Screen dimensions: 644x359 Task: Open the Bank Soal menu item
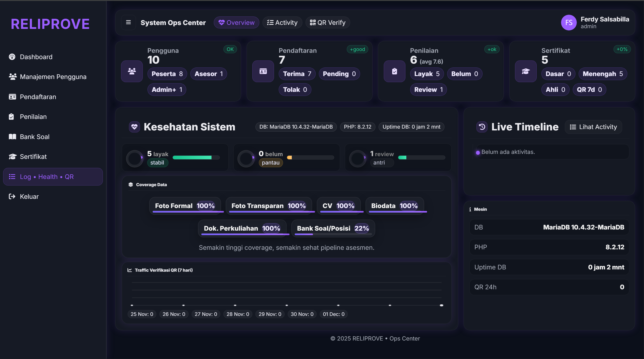pos(53,137)
